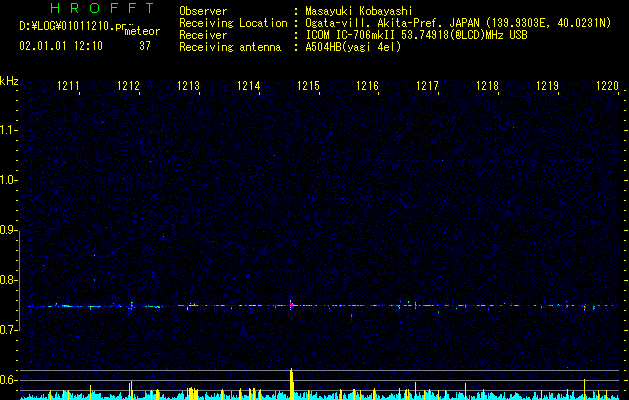Click the pink meteor echo before 1215

pyautogui.click(x=291, y=305)
